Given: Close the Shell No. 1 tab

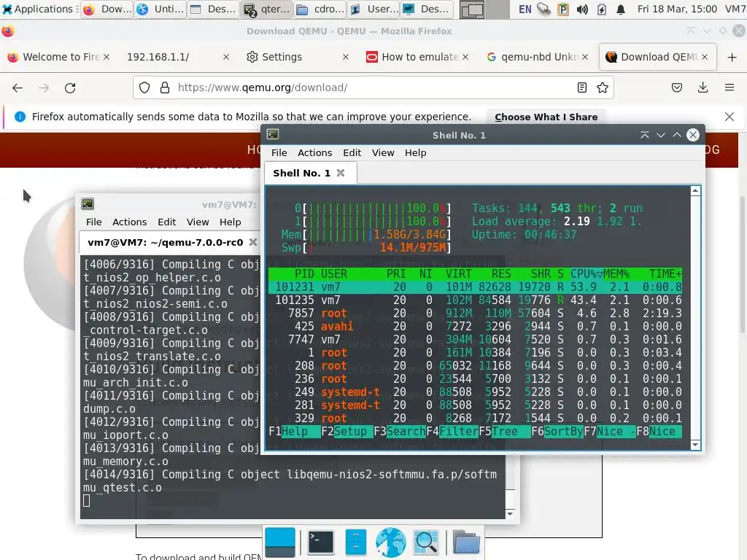Looking at the screenshot, I should [x=341, y=173].
